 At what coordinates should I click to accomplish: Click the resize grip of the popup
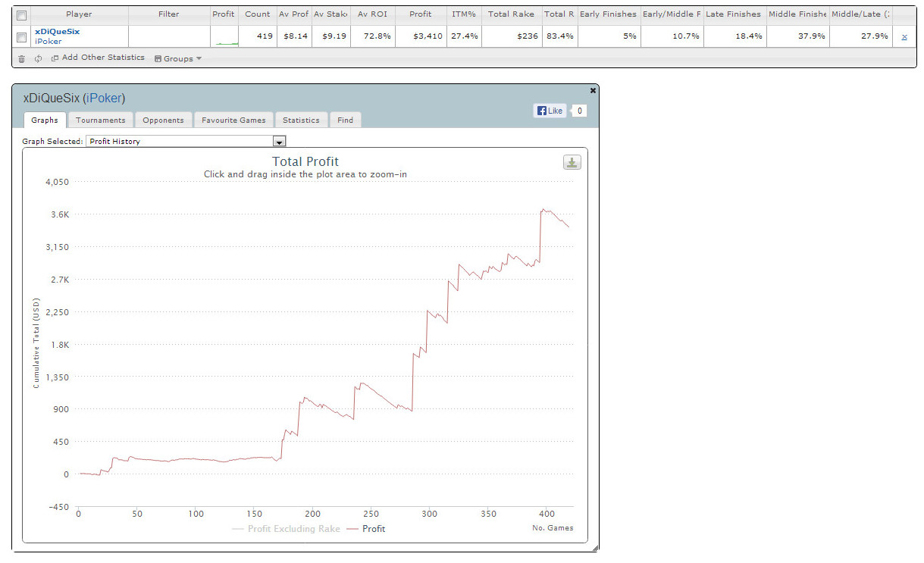[595, 547]
